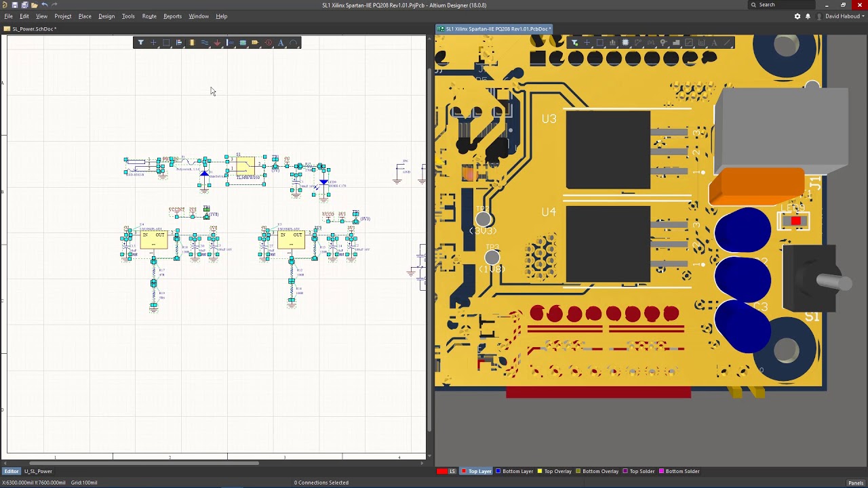The image size is (868, 488).
Task: Select the Tune Length tool in PCB toolbar
Action: pos(651,43)
